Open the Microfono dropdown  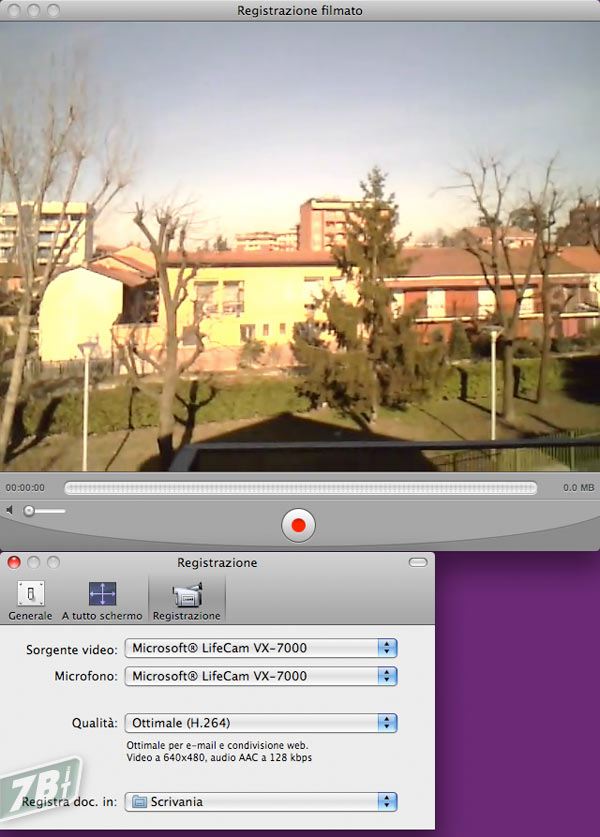[261, 676]
